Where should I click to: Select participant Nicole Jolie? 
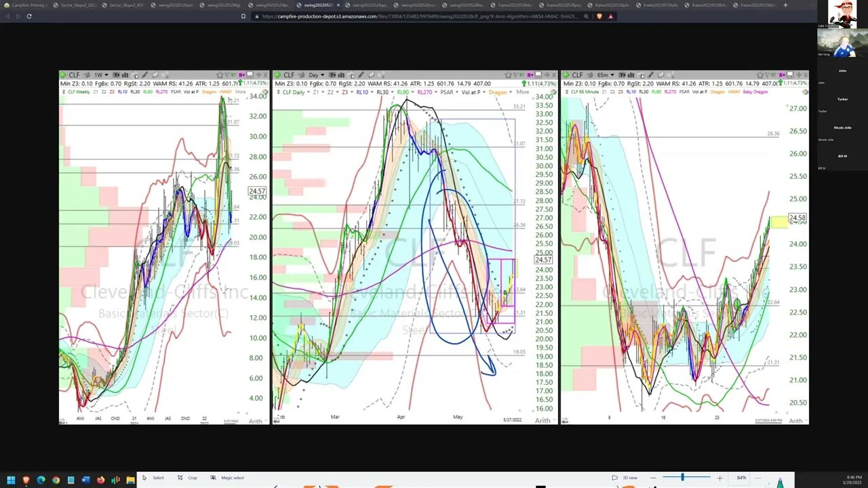coord(843,127)
